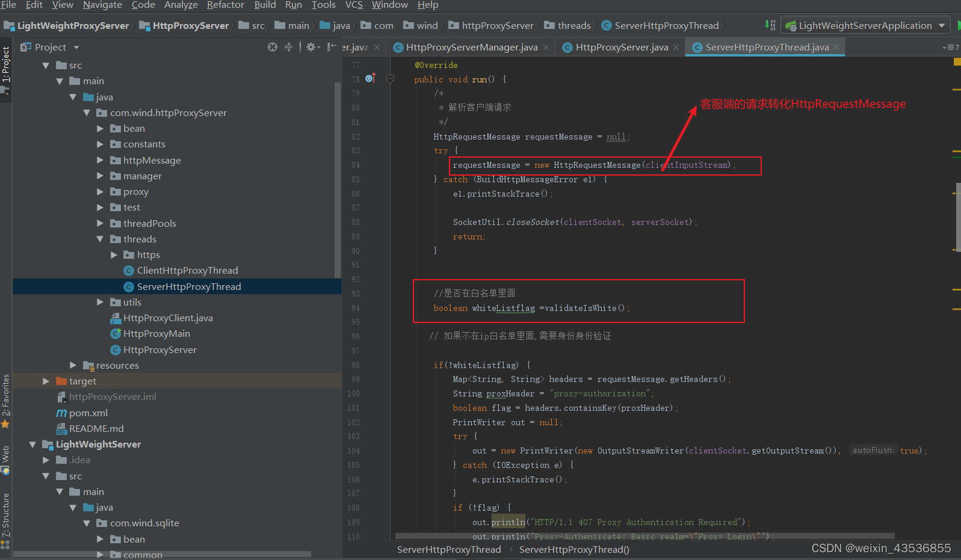This screenshot has height=560, width=961.
Task: Expand the target folder
Action: click(x=46, y=381)
